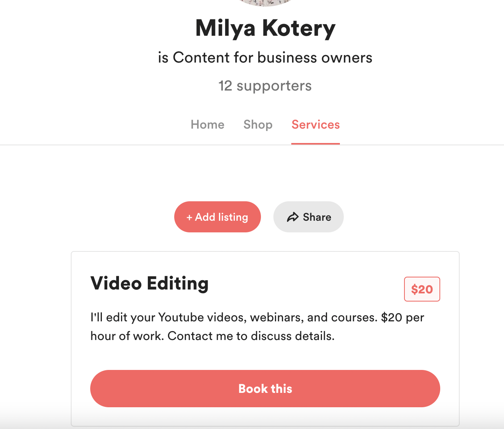Open the profile avatar at the top
This screenshot has height=429, width=504.
coord(265,3)
